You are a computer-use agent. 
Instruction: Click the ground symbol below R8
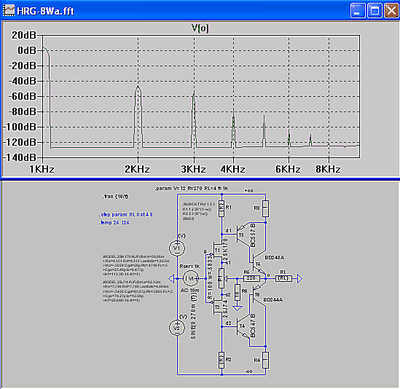coord(237,307)
